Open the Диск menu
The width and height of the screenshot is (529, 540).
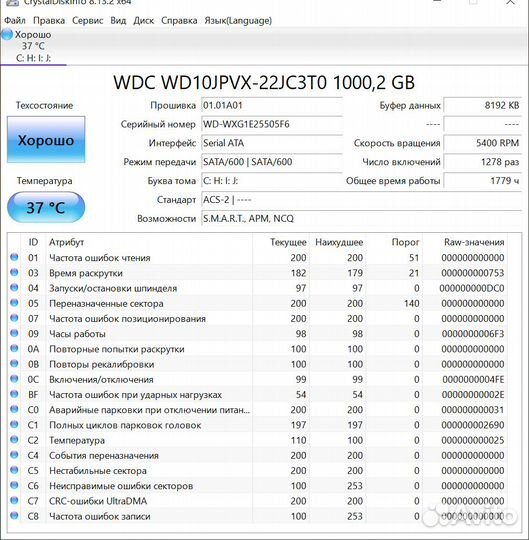click(144, 21)
